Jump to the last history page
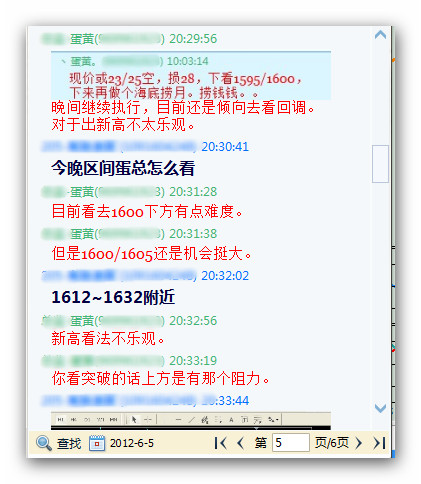This screenshot has width=421, height=484. coord(379,443)
